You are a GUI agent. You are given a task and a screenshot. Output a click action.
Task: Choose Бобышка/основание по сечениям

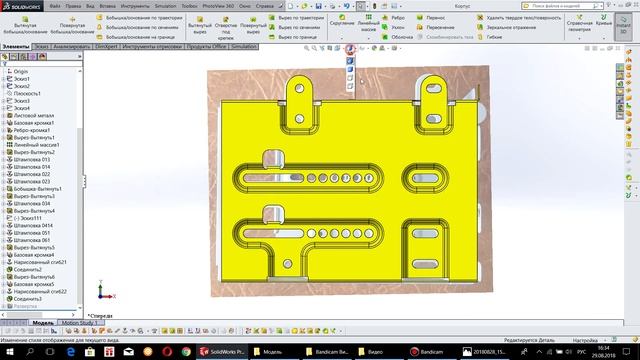pyautogui.click(x=138, y=27)
